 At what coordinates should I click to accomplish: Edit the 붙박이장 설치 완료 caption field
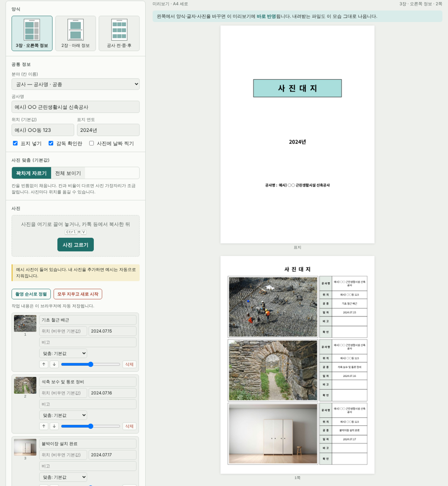point(88,444)
